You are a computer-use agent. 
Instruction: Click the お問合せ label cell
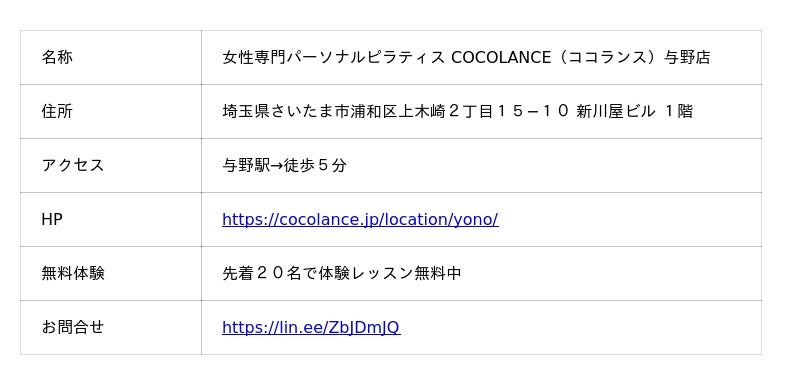(111, 327)
